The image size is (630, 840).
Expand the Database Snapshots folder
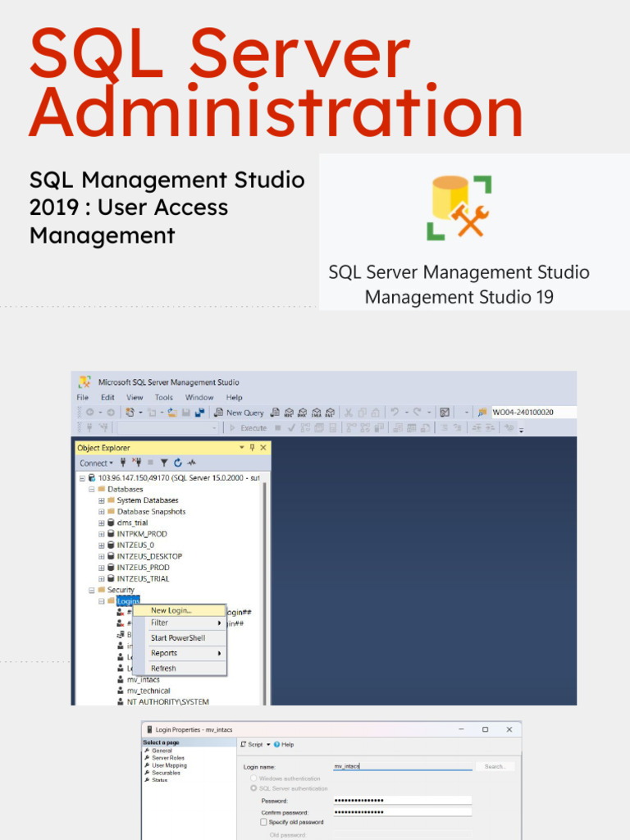(x=101, y=512)
